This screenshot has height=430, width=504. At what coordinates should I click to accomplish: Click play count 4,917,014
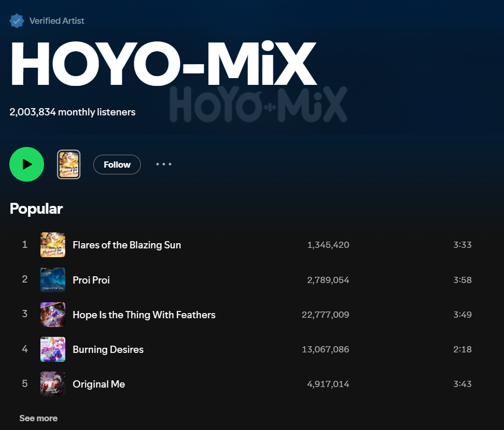pos(328,384)
